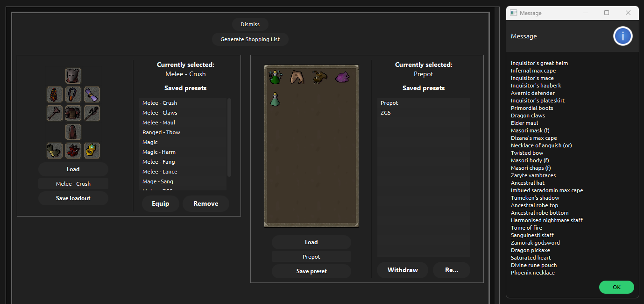Confirm the message with OK
Screen dimensions: 644x304
click(616, 287)
